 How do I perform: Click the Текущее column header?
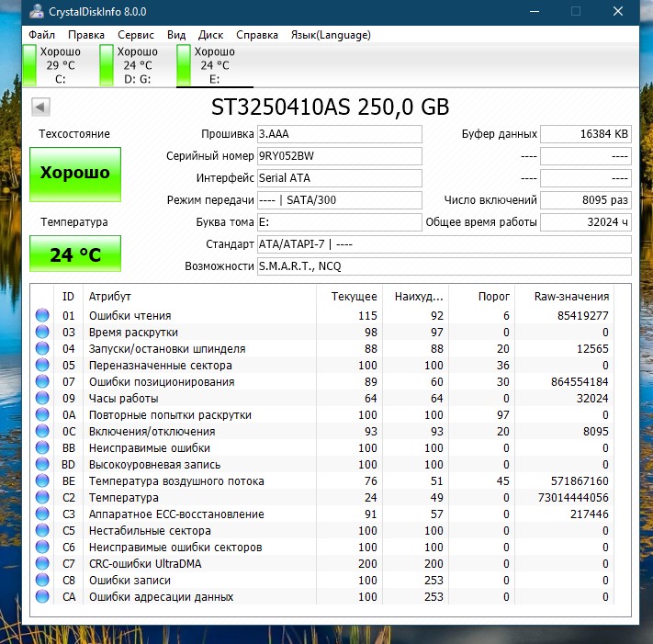tap(349, 297)
